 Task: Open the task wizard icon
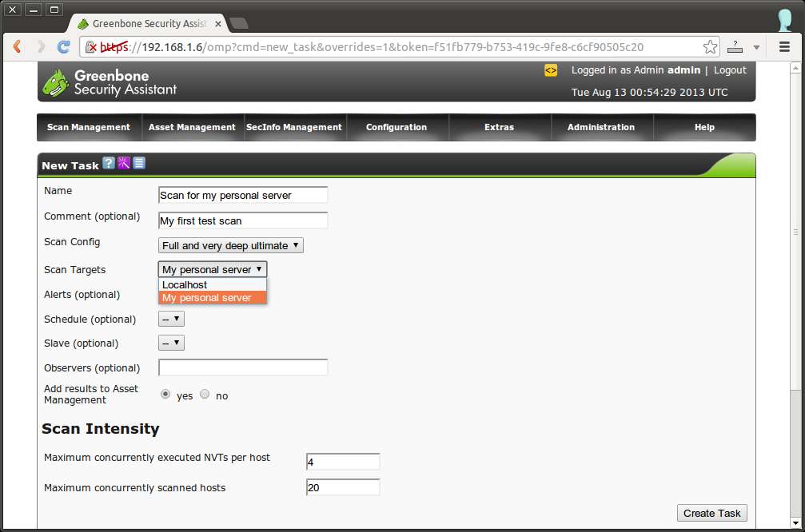click(124, 163)
